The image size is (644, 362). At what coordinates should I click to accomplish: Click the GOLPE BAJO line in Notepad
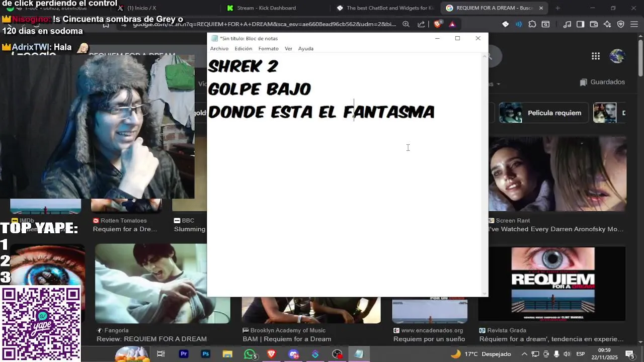coord(260,89)
